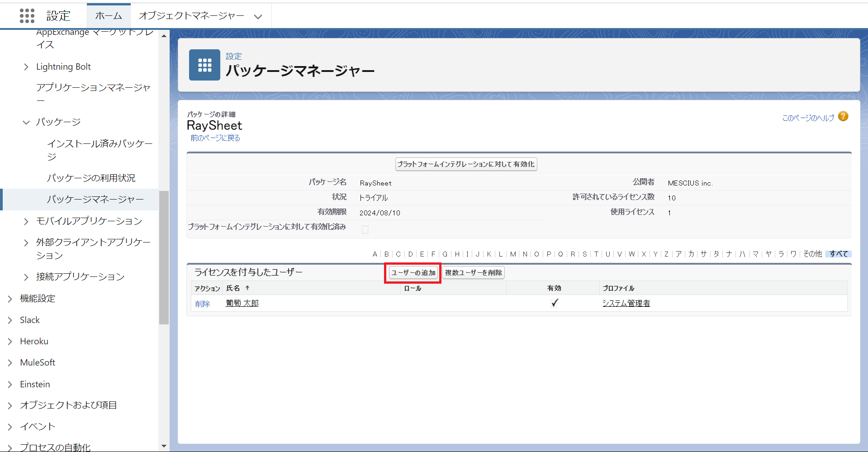
Task: Select インストール済みパッケージ in sidebar
Action: [x=100, y=150]
